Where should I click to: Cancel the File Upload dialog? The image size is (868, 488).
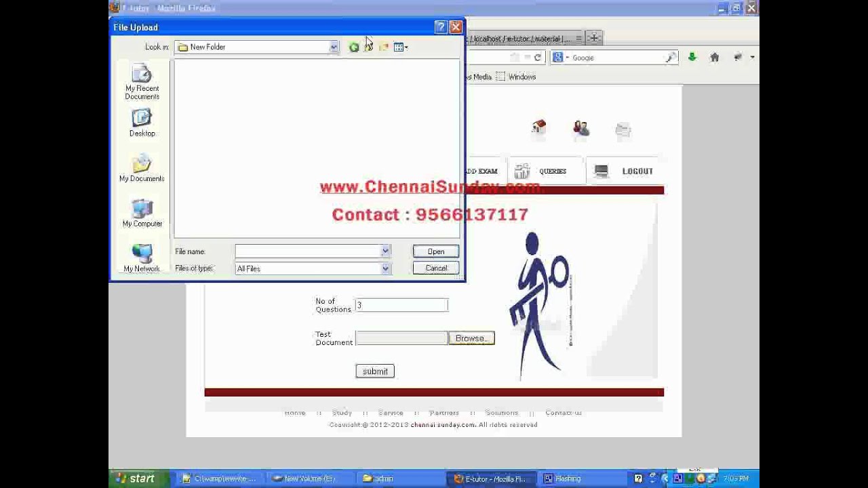[x=436, y=268]
